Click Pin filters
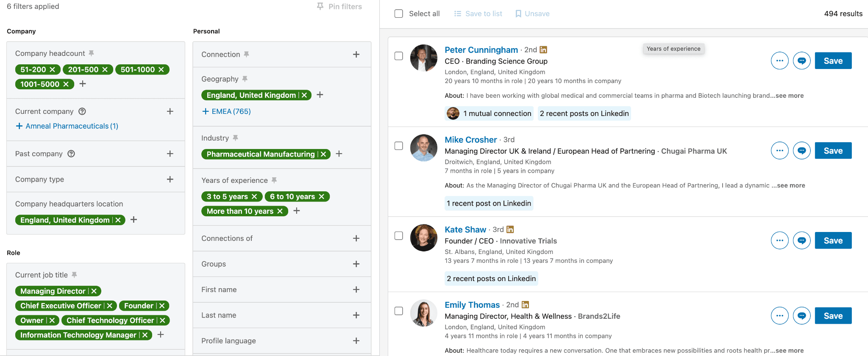 (x=339, y=6)
